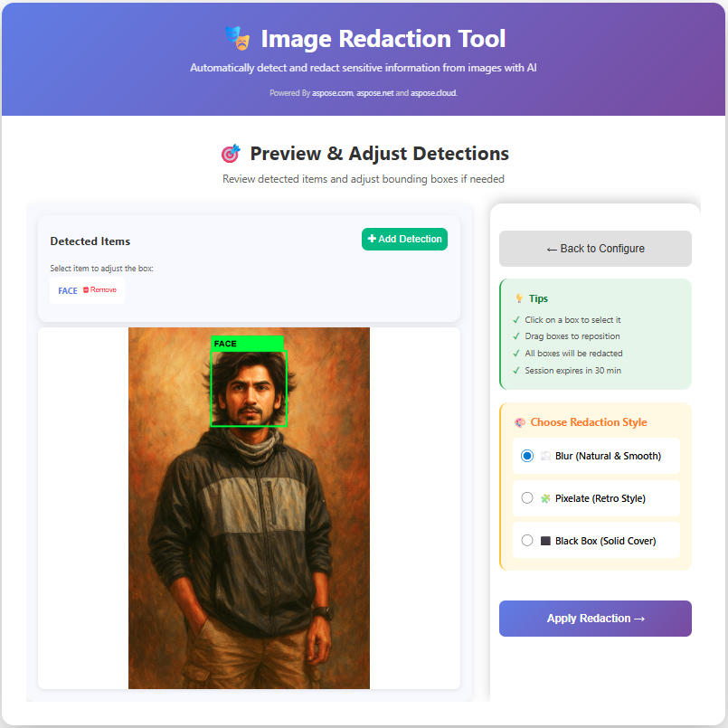The width and height of the screenshot is (728, 728).
Task: Select the Blur (Natural & Smooth) radio button
Action: click(x=526, y=456)
